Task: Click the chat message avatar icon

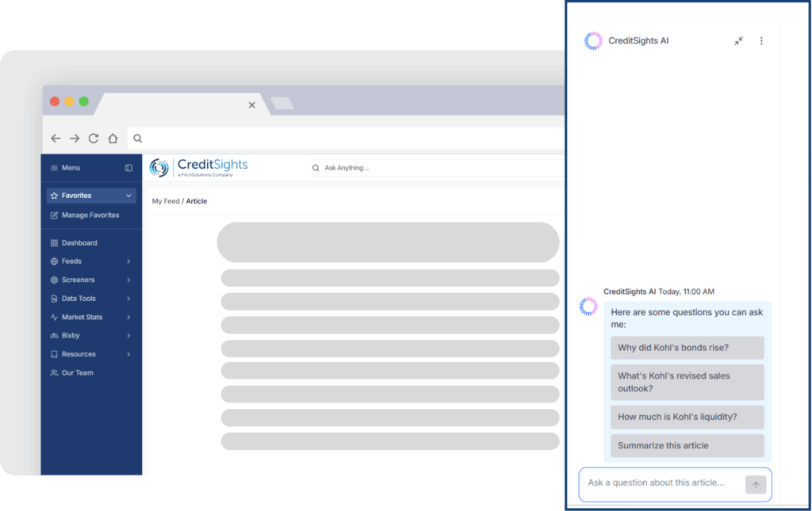Action: 588,306
